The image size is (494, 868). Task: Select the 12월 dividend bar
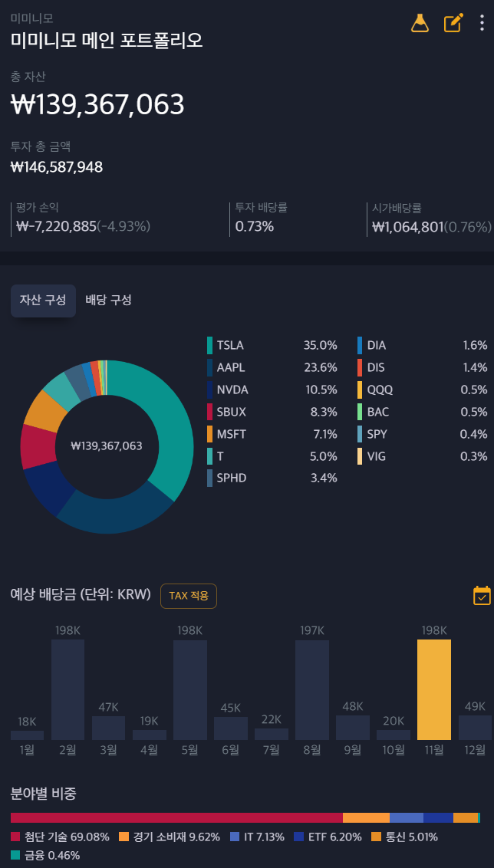point(475,728)
